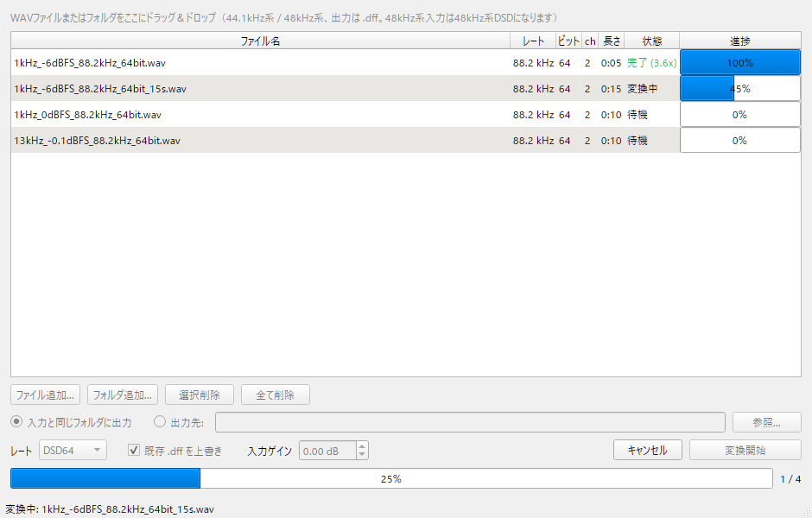
Task: Click 88.2 kHz rate in first row
Action: (533, 63)
